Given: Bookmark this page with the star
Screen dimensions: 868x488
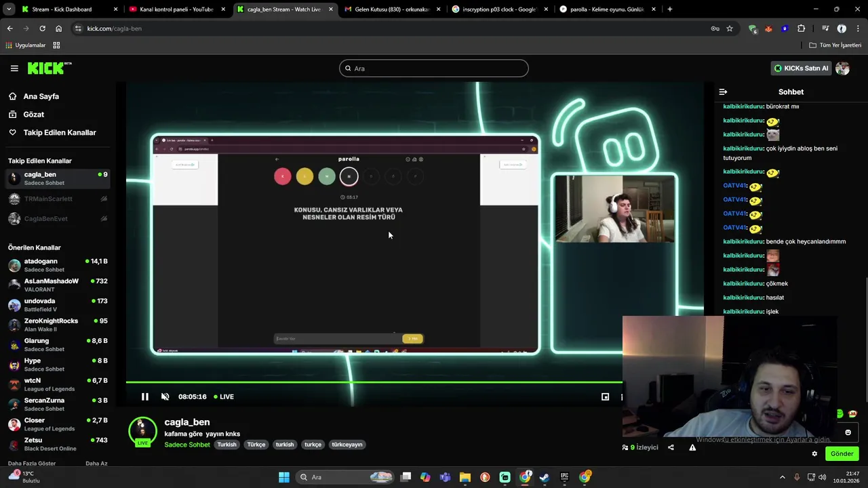Looking at the screenshot, I should pyautogui.click(x=730, y=28).
